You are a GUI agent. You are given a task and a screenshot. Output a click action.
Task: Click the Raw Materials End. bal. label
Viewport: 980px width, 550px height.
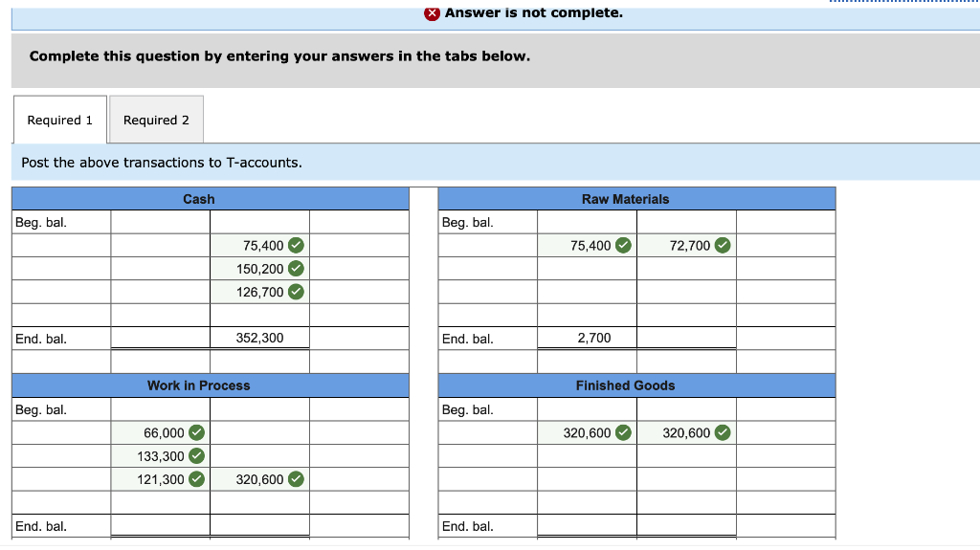click(x=467, y=339)
